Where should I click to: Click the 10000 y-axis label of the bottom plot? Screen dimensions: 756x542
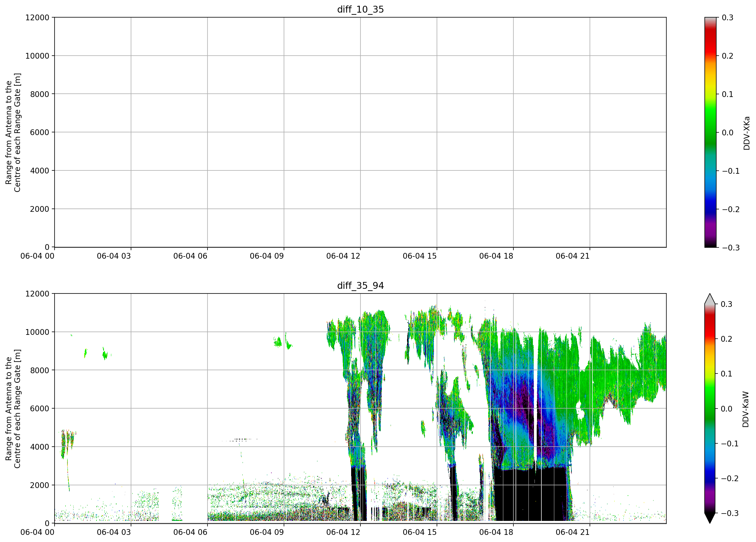[x=37, y=332]
